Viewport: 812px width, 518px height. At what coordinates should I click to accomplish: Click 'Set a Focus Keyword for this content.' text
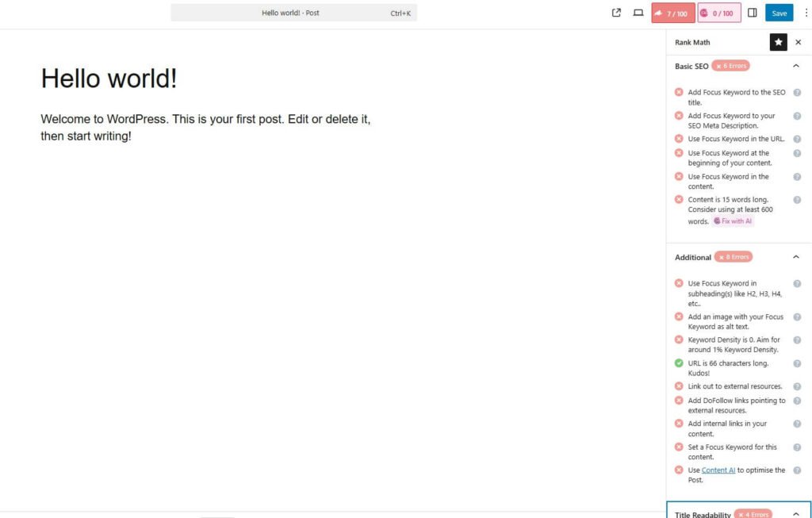click(732, 451)
